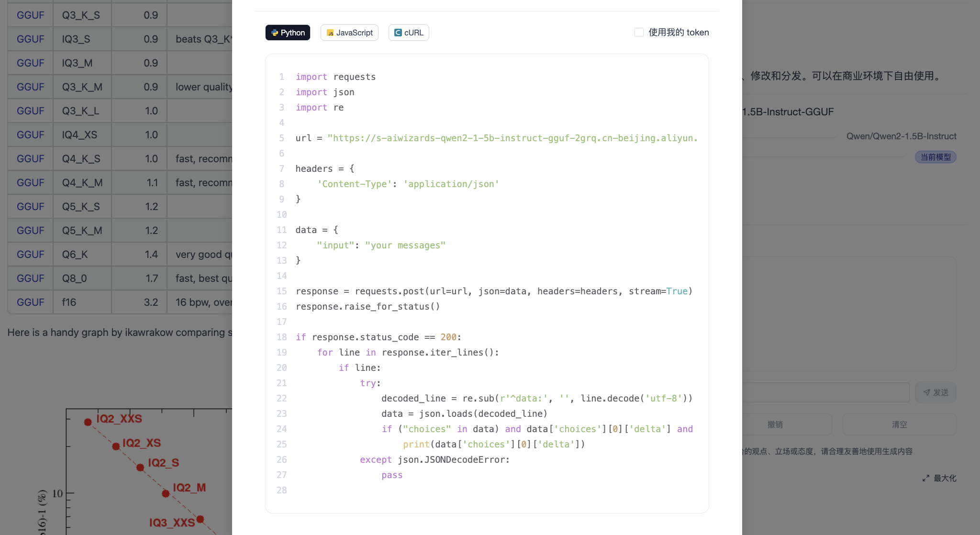This screenshot has width=980, height=535.
Task: Select the Python code tab
Action: tap(288, 33)
